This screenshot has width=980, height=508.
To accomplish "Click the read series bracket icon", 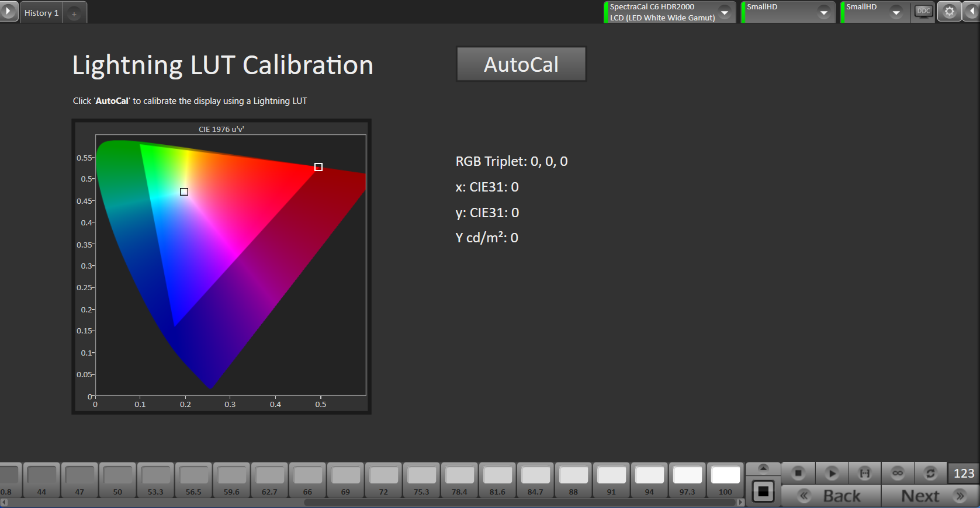I will (865, 473).
